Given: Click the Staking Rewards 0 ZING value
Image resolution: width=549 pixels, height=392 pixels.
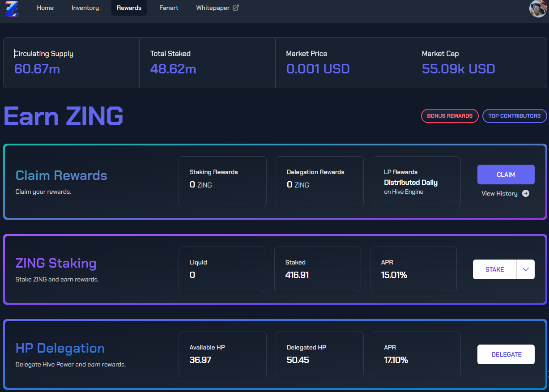Looking at the screenshot, I should tap(200, 184).
